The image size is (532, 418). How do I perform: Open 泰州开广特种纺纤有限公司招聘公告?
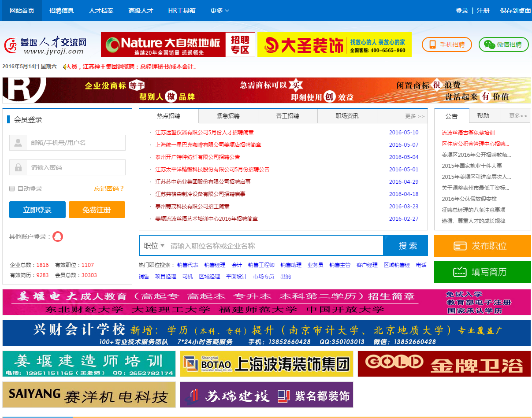197,157
